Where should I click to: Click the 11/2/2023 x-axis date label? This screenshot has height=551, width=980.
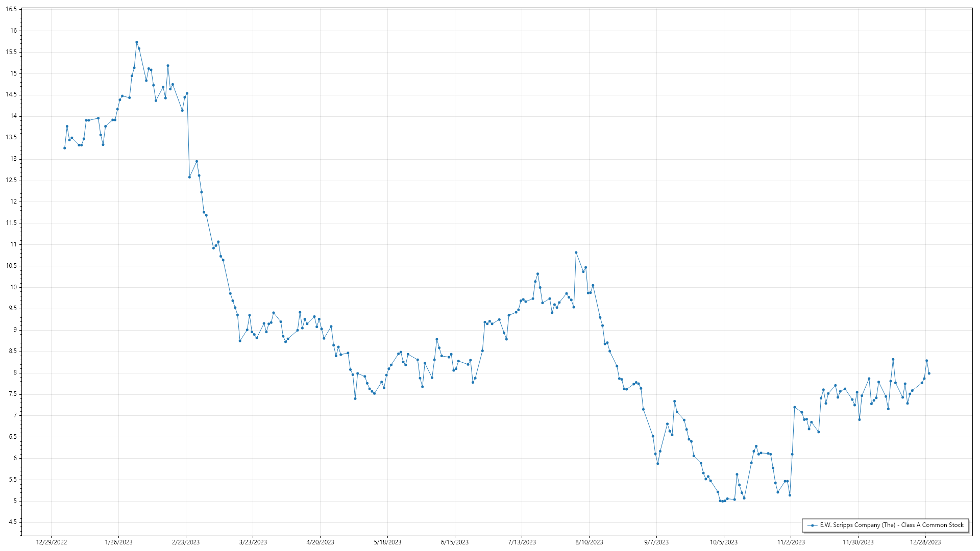791,542
